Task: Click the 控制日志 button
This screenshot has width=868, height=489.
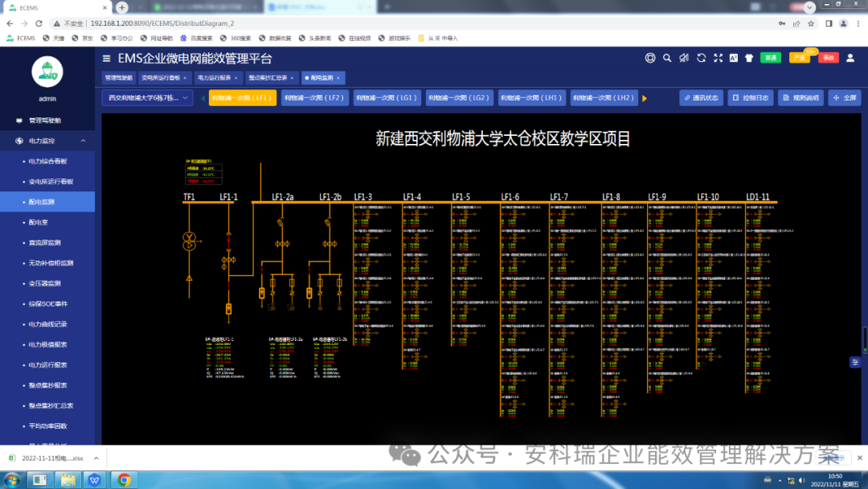Action: 750,98
